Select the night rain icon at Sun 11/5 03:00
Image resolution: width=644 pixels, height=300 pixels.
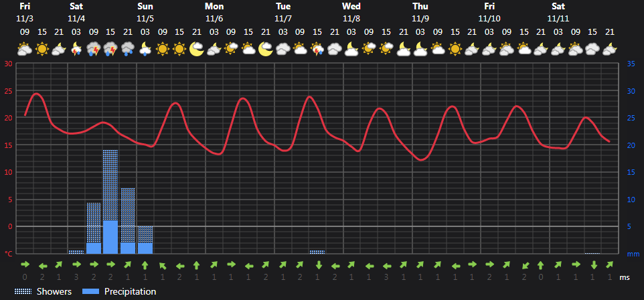pos(145,50)
